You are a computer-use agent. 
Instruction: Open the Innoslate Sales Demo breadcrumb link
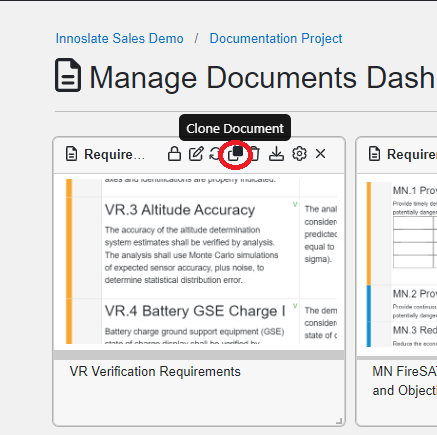click(x=119, y=38)
